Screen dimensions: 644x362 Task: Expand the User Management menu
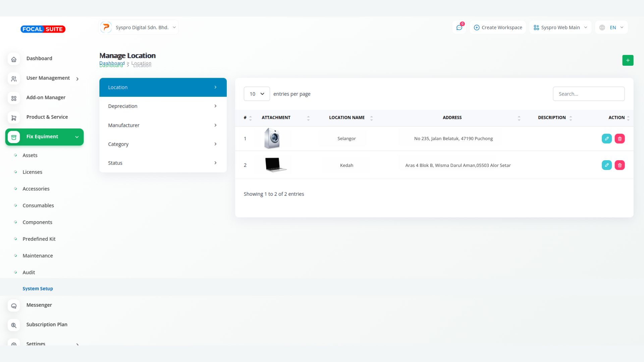(x=48, y=78)
